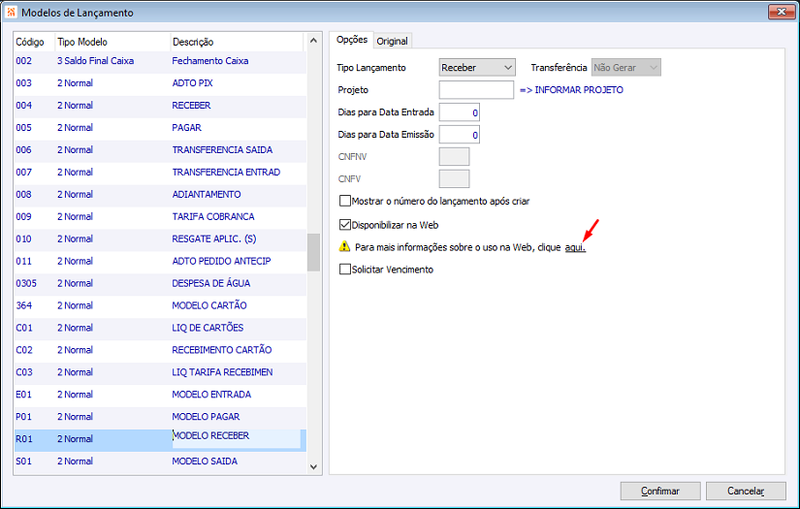The image size is (800, 509).
Task: Select MODELO SAIDA row
Action: [161, 461]
